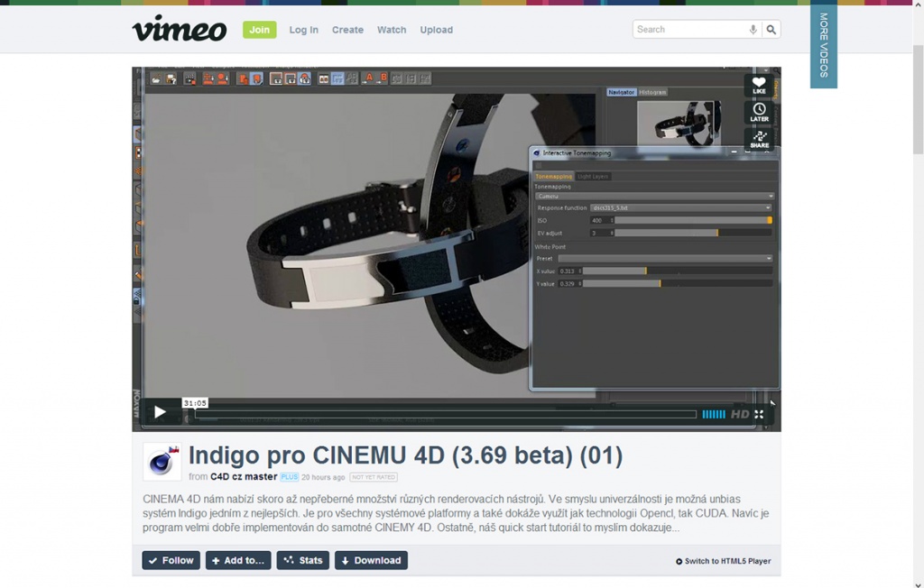The width and height of the screenshot is (924, 588).
Task: Like the video with the heart icon
Action: [x=759, y=86]
